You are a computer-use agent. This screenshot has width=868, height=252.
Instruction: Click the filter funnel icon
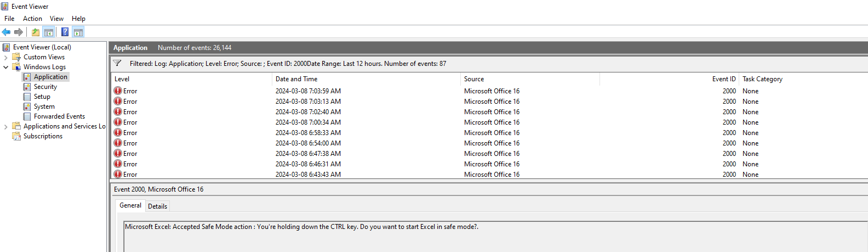(x=117, y=63)
